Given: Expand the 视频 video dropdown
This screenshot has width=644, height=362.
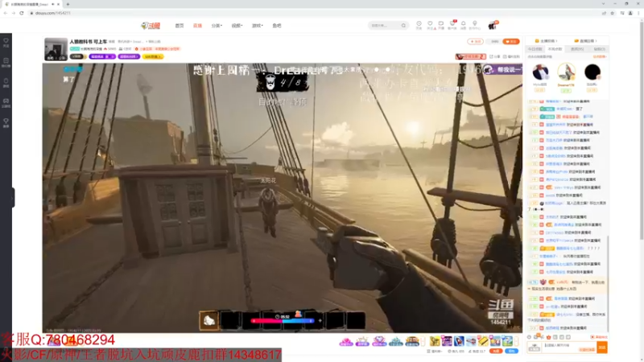Looking at the screenshot, I should click(237, 26).
